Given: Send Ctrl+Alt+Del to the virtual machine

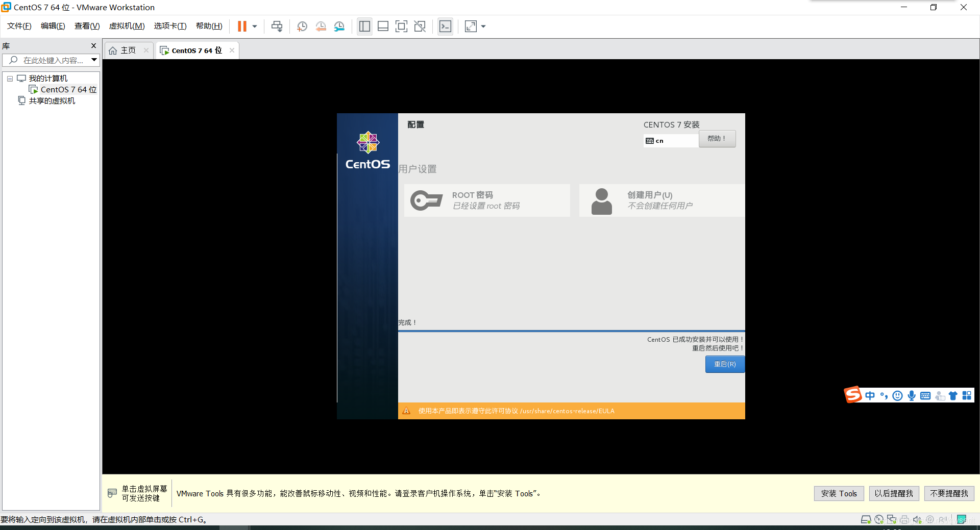Looking at the screenshot, I should 277,27.
